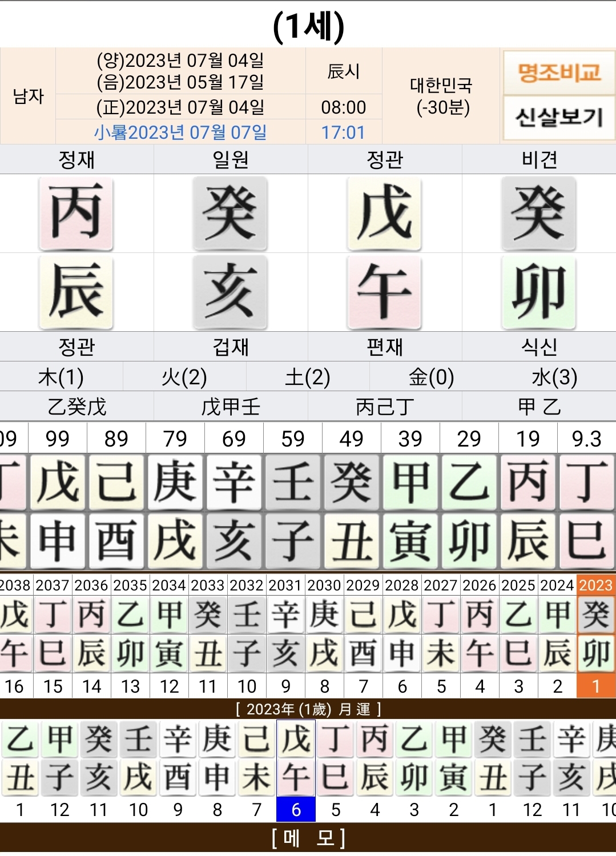Open the 메모 memo bar
The height and width of the screenshot is (856, 616).
(308, 838)
